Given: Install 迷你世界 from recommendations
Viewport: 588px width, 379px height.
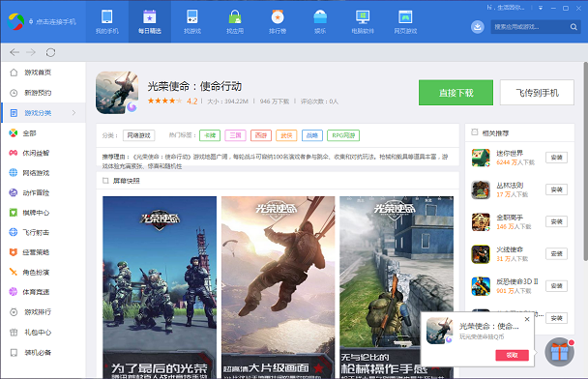Looking at the screenshot, I should [556, 158].
